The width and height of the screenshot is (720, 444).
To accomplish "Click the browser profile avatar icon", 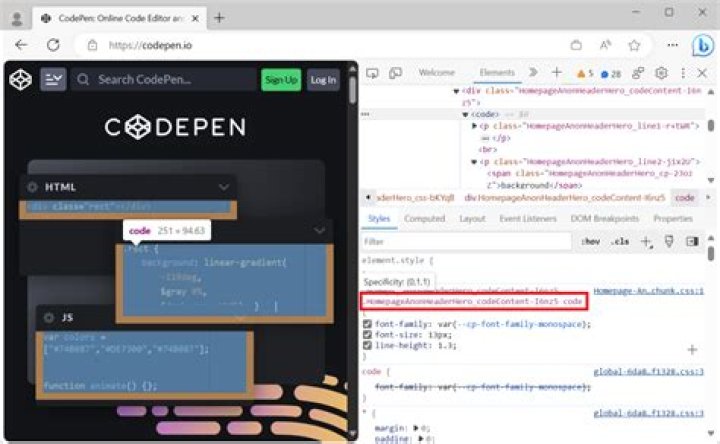I will pyautogui.click(x=17, y=18).
